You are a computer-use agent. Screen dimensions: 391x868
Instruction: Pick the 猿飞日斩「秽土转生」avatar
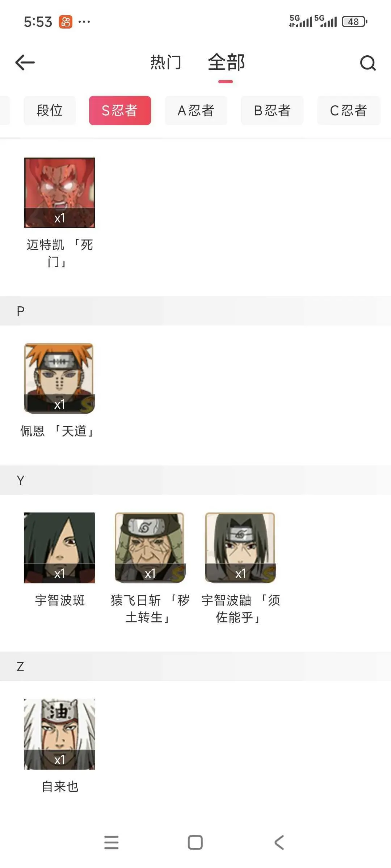click(150, 548)
